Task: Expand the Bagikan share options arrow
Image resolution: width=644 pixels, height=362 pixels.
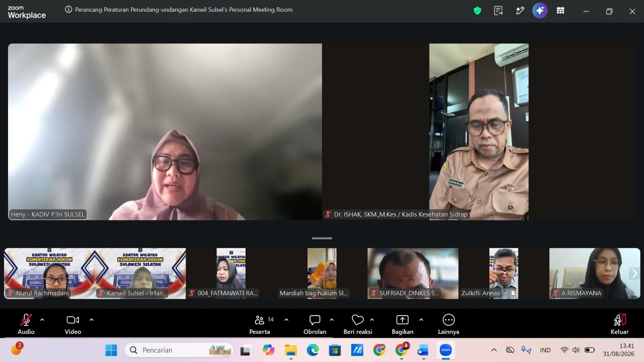Action: coord(421,320)
